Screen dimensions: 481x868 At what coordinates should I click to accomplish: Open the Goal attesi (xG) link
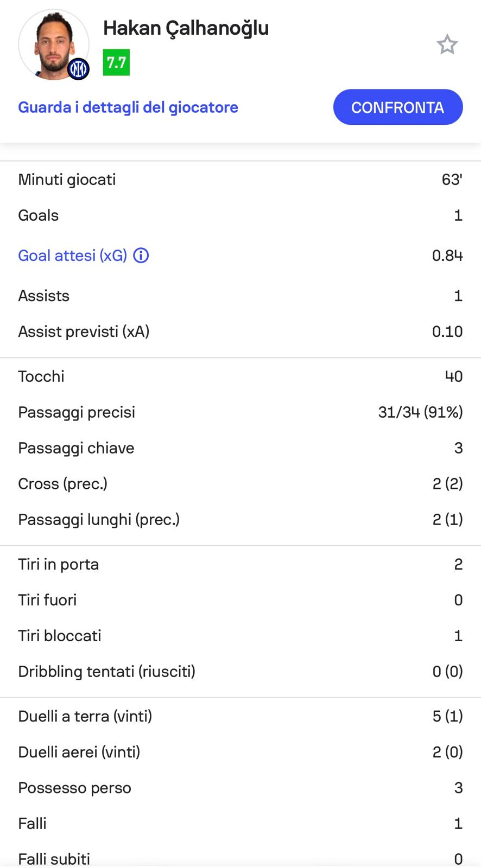[73, 256]
